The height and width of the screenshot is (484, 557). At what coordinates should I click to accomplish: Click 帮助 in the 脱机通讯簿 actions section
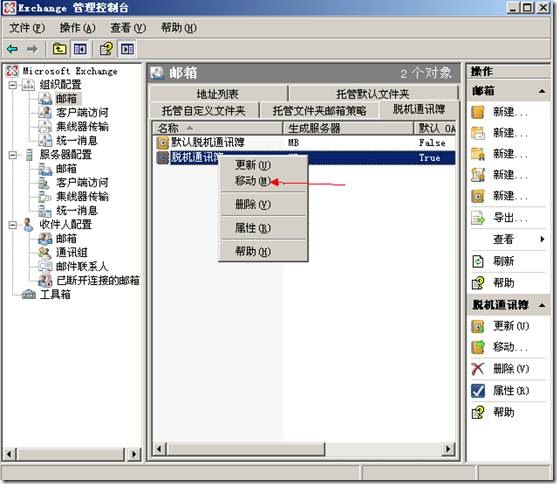coord(493,413)
